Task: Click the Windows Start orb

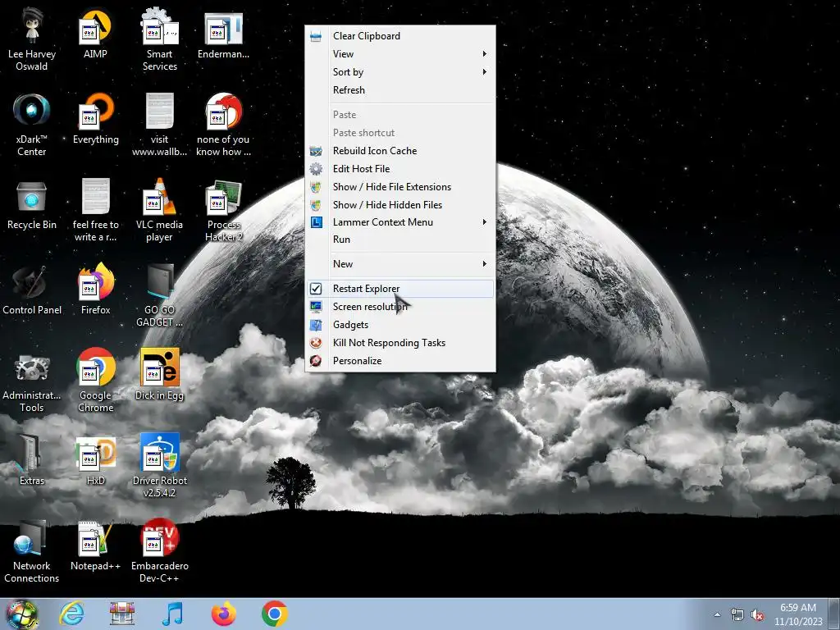Action: point(21,614)
